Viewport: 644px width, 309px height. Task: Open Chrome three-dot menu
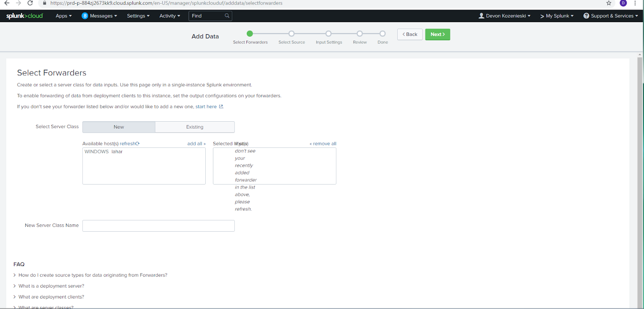pos(635,3)
